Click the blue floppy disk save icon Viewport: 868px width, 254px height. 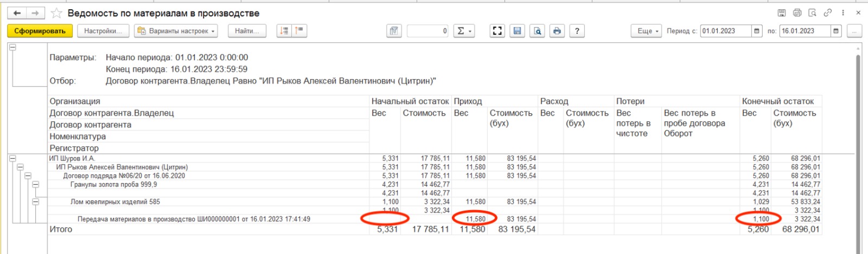click(x=518, y=31)
